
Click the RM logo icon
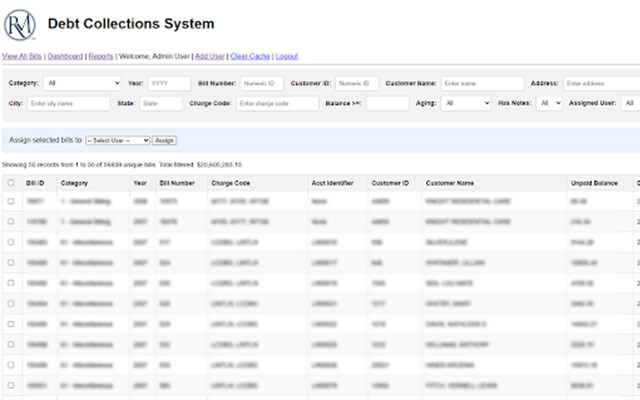(x=20, y=25)
